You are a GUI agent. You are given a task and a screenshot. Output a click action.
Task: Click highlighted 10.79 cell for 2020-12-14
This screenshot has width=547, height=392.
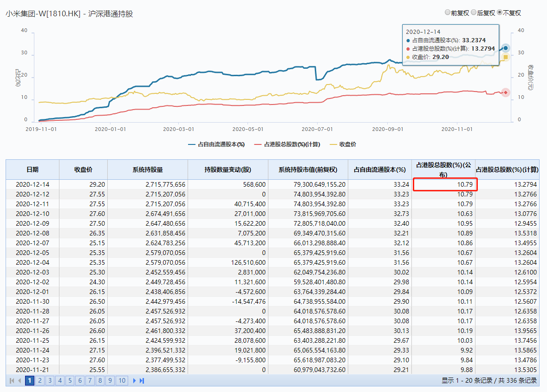(x=445, y=184)
